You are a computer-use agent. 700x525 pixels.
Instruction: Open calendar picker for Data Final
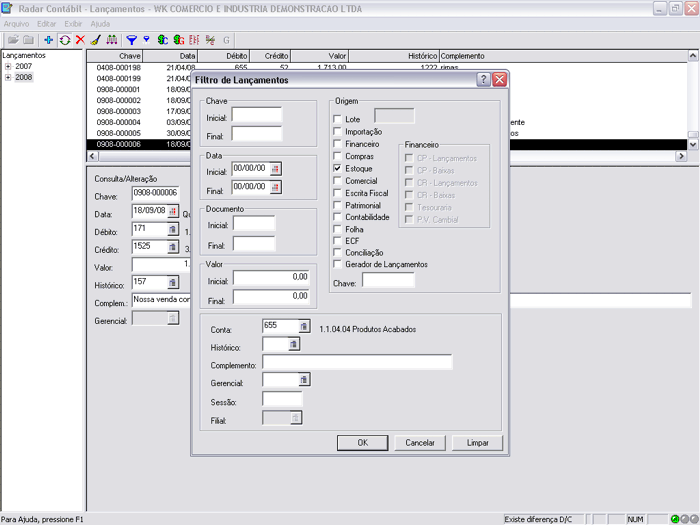tap(276, 187)
